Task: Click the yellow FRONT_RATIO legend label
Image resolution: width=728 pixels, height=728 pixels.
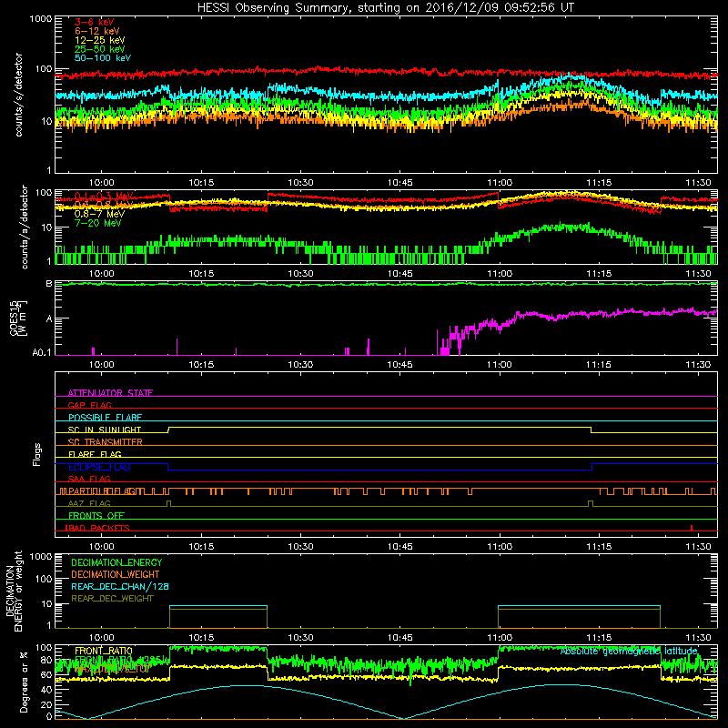Action: pyautogui.click(x=104, y=651)
